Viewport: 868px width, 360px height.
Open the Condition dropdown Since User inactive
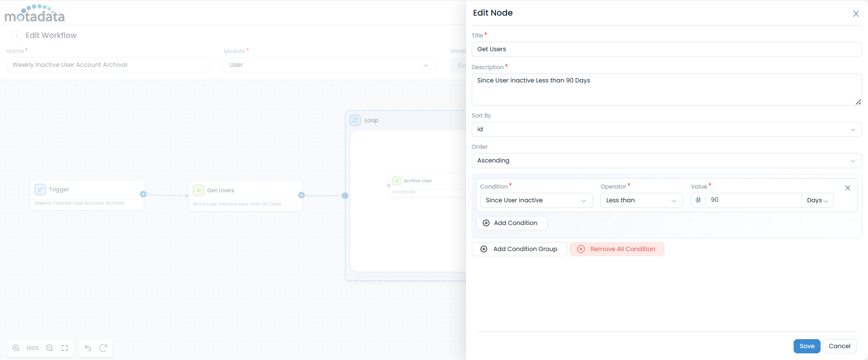coord(536,200)
